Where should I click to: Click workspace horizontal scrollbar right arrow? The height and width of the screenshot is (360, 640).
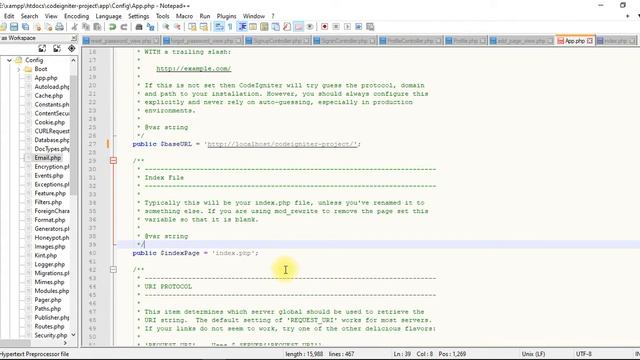click(x=65, y=343)
